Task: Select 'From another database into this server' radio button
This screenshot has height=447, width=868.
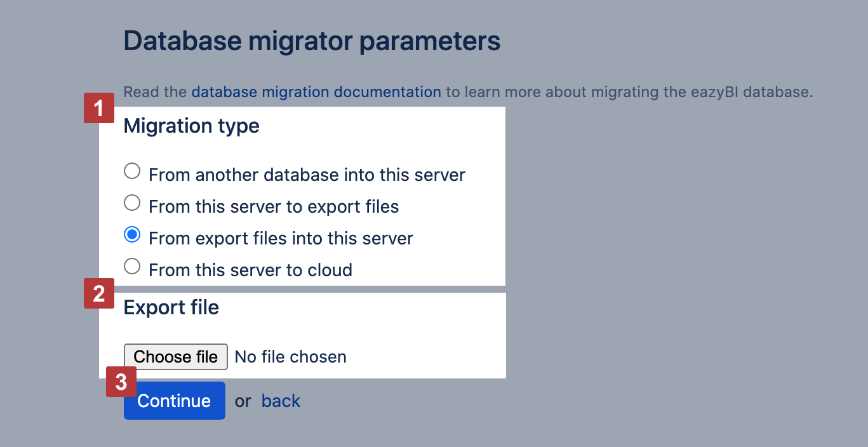Action: point(132,171)
